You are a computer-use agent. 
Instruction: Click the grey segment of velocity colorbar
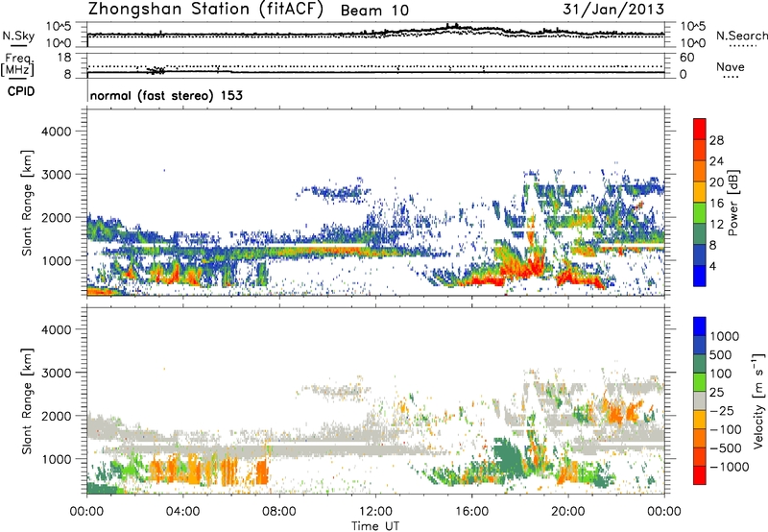[x=700, y=400]
